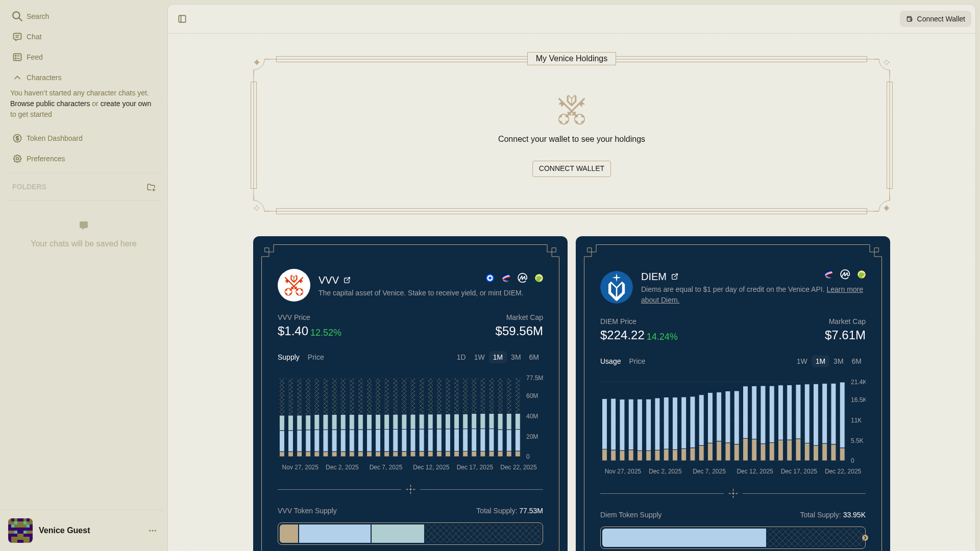Set VVV chart range to 1W

coord(479,357)
